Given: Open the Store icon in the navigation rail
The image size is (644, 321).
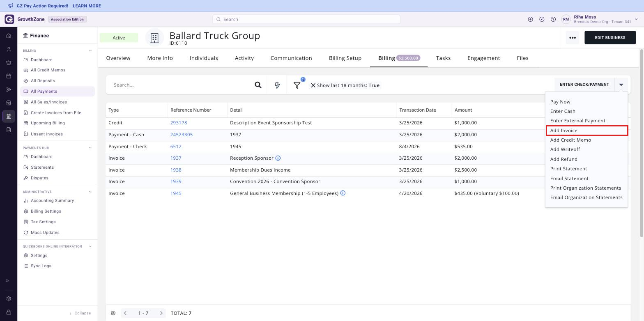Looking at the screenshot, I should [9, 103].
